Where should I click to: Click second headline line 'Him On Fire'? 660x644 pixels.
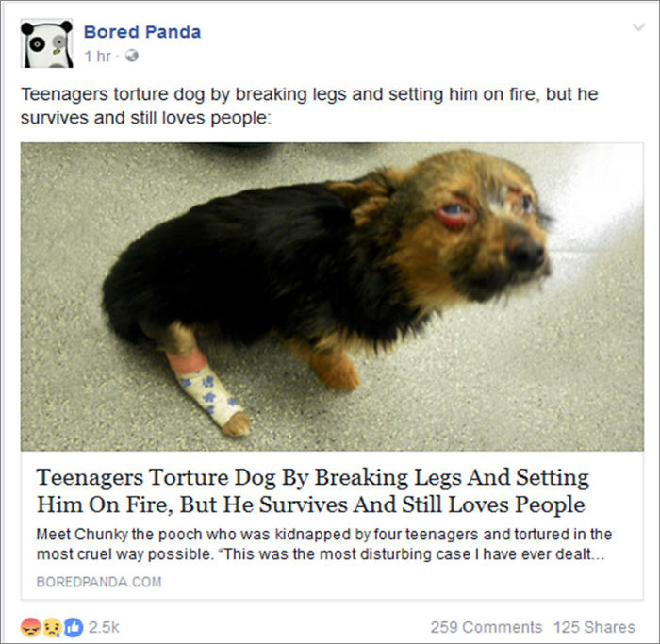tap(310, 504)
